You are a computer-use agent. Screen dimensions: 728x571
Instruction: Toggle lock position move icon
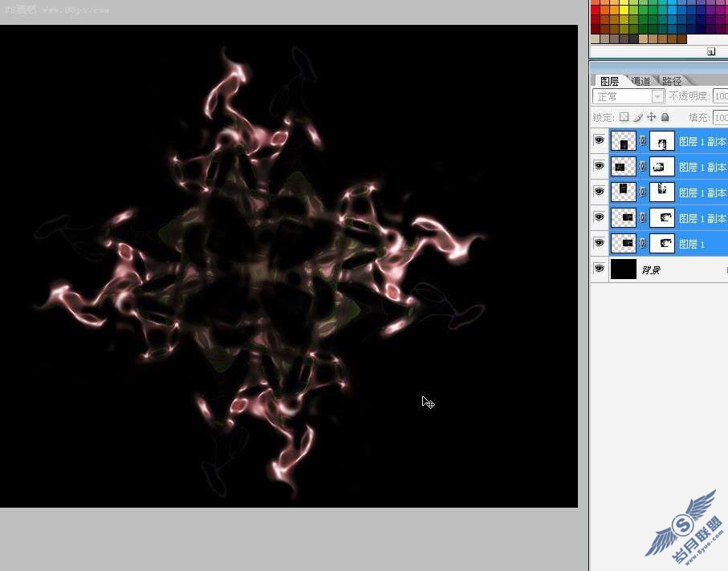pos(652,117)
